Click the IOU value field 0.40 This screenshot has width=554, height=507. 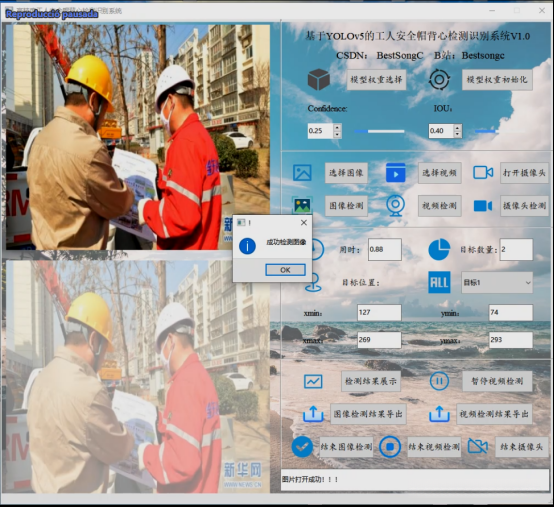coord(441,131)
